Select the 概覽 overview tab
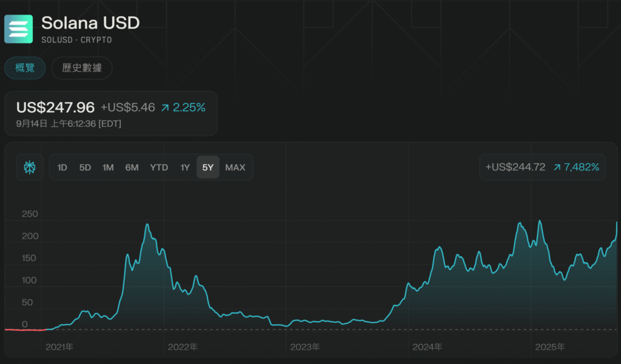Image resolution: width=621 pixels, height=364 pixels. pyautogui.click(x=25, y=68)
